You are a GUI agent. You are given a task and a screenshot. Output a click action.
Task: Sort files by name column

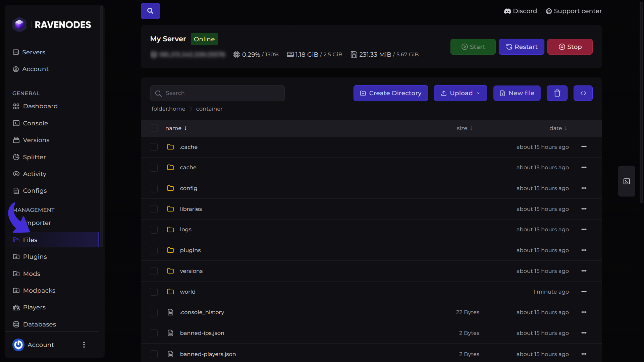[x=176, y=128]
